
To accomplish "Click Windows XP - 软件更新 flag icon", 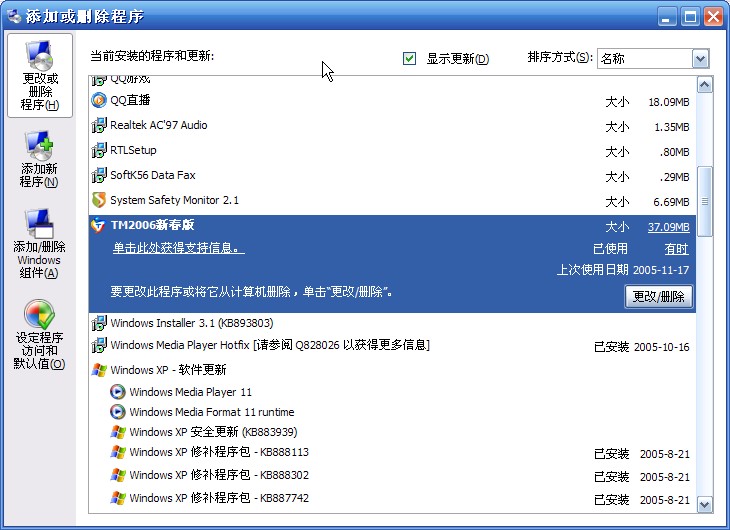I will [99, 370].
